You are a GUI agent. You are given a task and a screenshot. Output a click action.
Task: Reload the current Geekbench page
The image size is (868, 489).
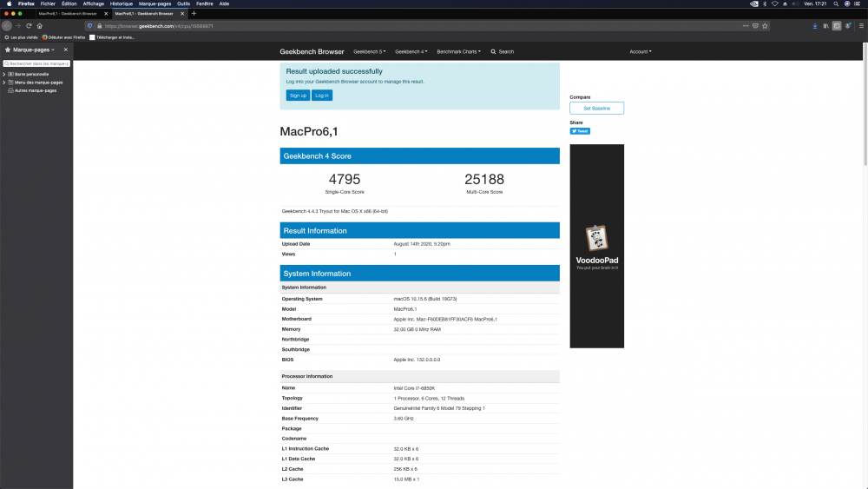pyautogui.click(x=29, y=26)
